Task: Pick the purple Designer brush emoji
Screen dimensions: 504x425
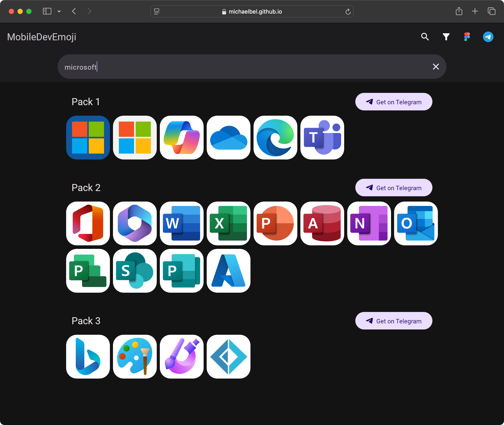Action: point(182,357)
